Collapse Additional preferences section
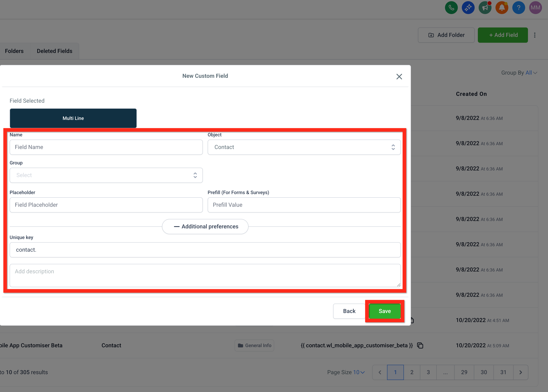Screen dimensions: 548x392 point(205,226)
